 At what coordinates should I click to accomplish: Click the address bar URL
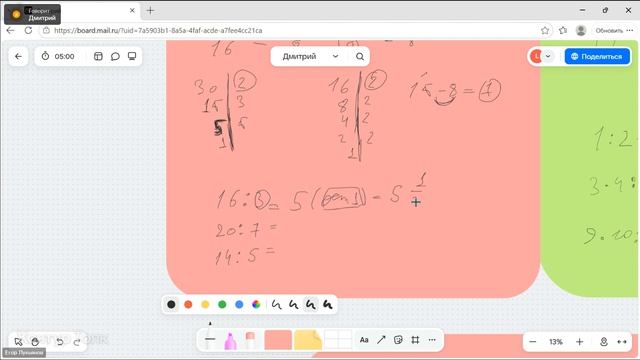coord(158,31)
